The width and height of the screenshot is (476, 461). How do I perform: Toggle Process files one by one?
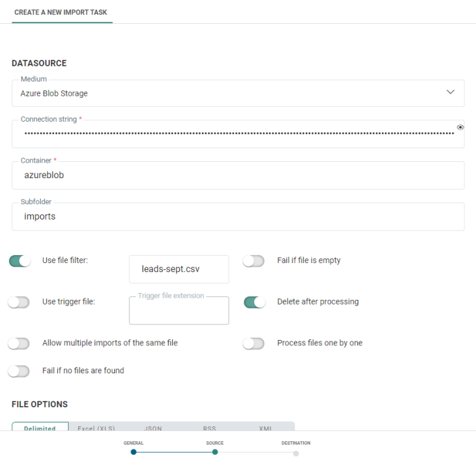tap(254, 343)
